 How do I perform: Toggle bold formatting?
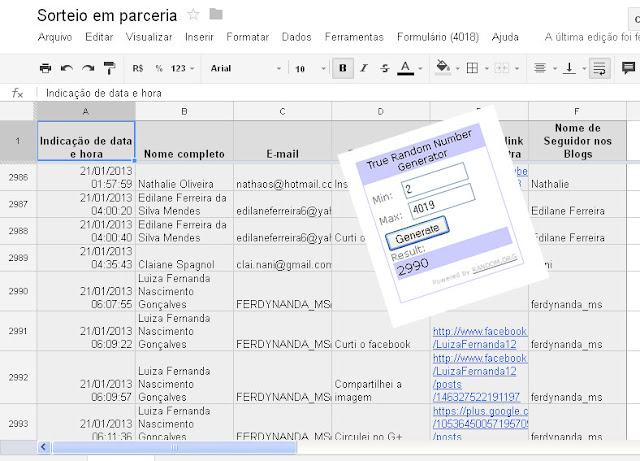point(343,68)
